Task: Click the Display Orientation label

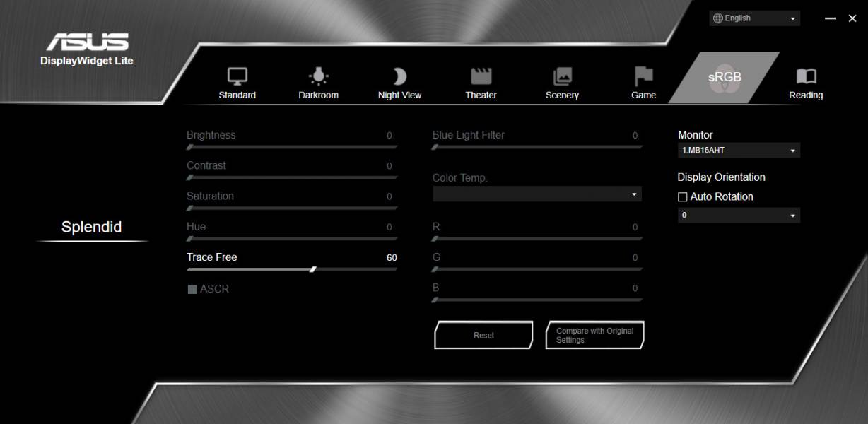Action: pyautogui.click(x=722, y=177)
